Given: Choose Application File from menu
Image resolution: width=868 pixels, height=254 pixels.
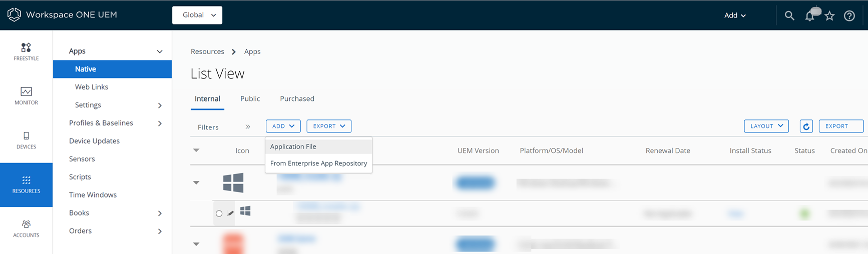Looking at the screenshot, I should click(318, 146).
